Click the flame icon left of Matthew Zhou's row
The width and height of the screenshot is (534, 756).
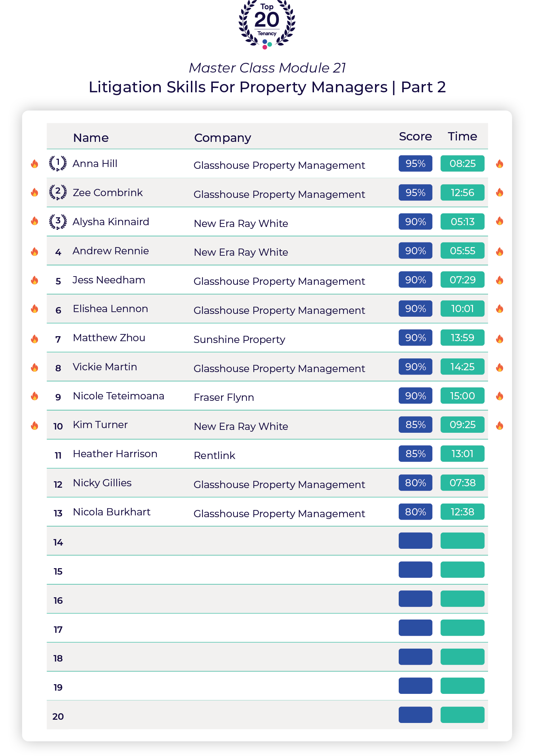[x=34, y=339]
